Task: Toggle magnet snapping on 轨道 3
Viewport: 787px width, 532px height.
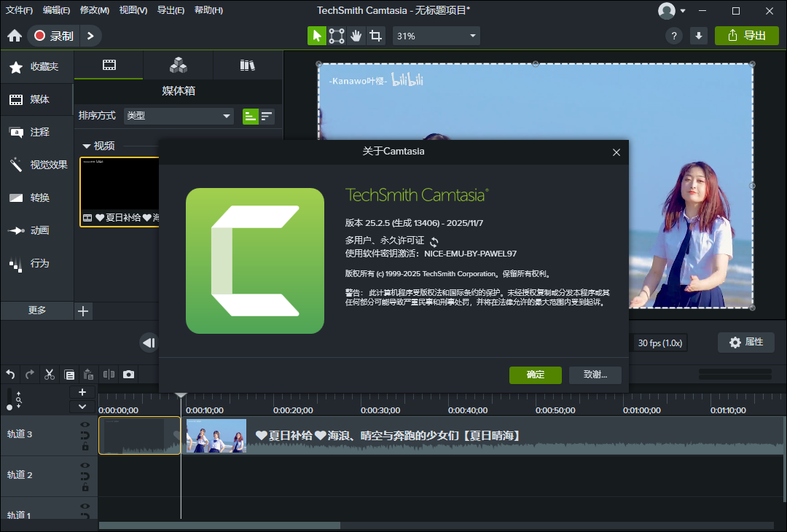Action: tap(85, 435)
